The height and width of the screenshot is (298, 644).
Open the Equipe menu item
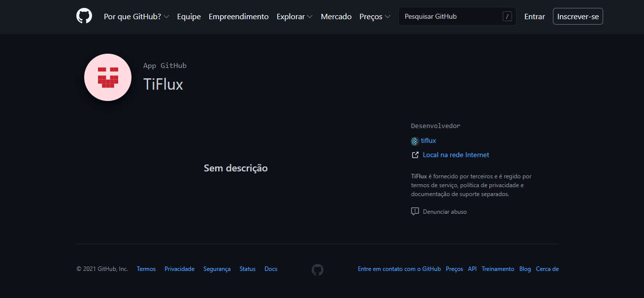click(189, 17)
